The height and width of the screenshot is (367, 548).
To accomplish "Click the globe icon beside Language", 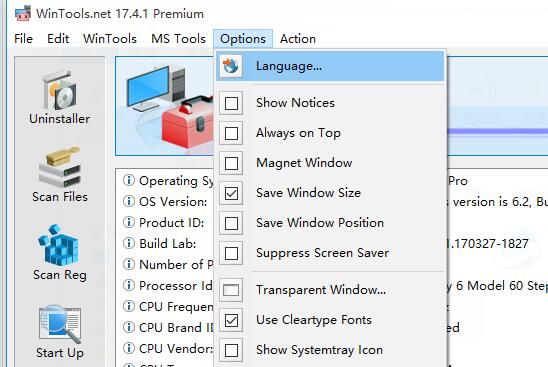I will (x=231, y=66).
